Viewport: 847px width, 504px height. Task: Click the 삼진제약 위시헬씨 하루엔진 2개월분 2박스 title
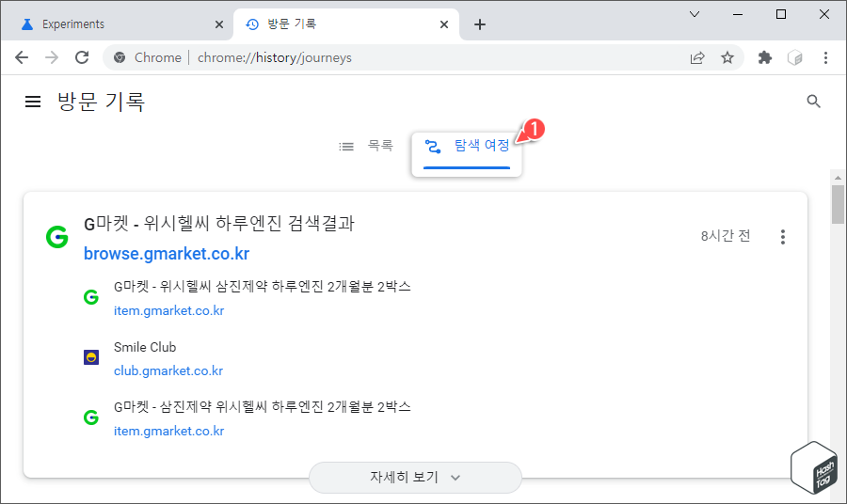[262, 407]
